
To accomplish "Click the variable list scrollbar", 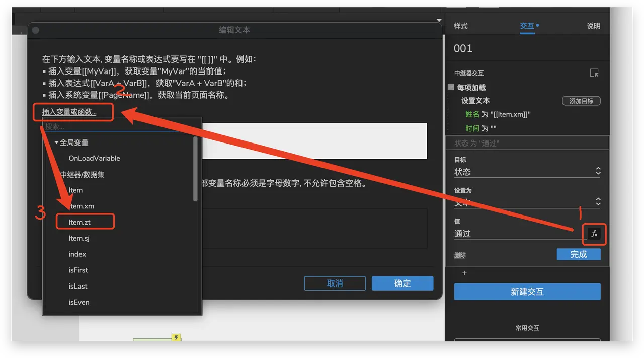I will click(195, 169).
